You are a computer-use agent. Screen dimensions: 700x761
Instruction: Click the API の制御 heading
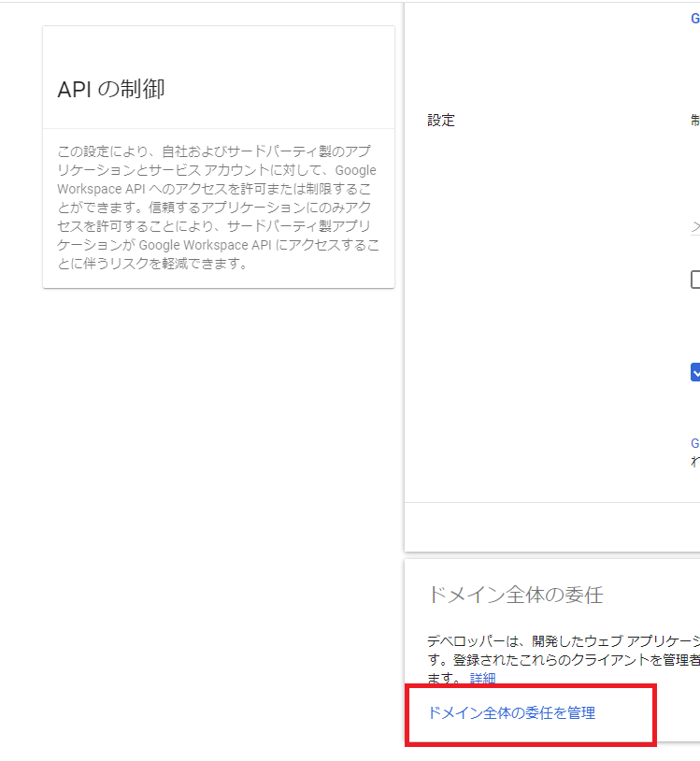pos(111,89)
